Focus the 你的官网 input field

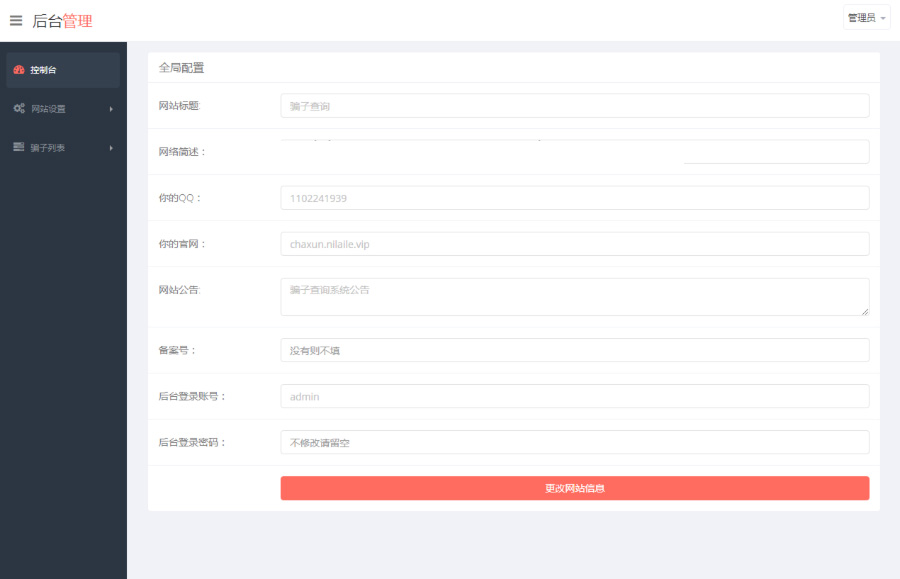tap(574, 244)
